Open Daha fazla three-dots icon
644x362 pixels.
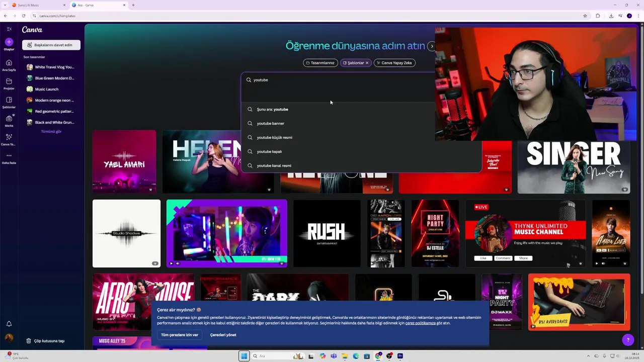9,156
